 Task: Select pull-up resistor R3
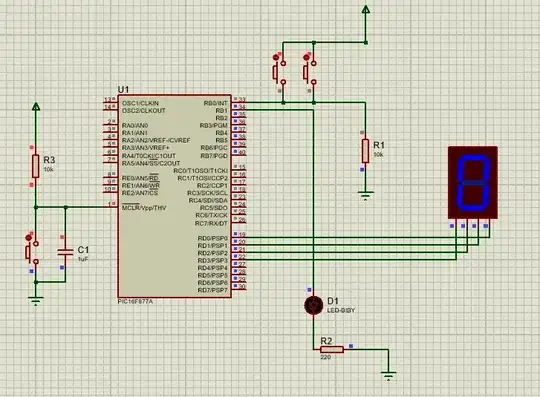pos(35,166)
